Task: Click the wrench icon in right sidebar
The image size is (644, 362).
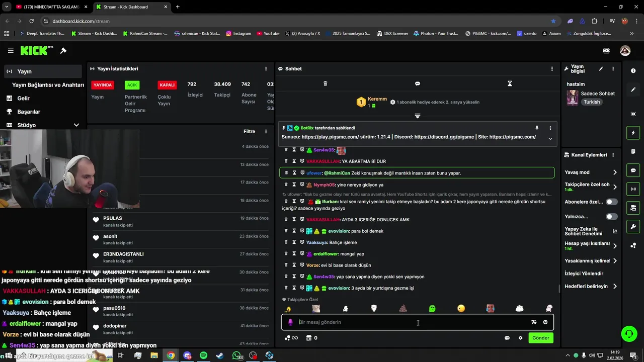Action: click(x=633, y=227)
